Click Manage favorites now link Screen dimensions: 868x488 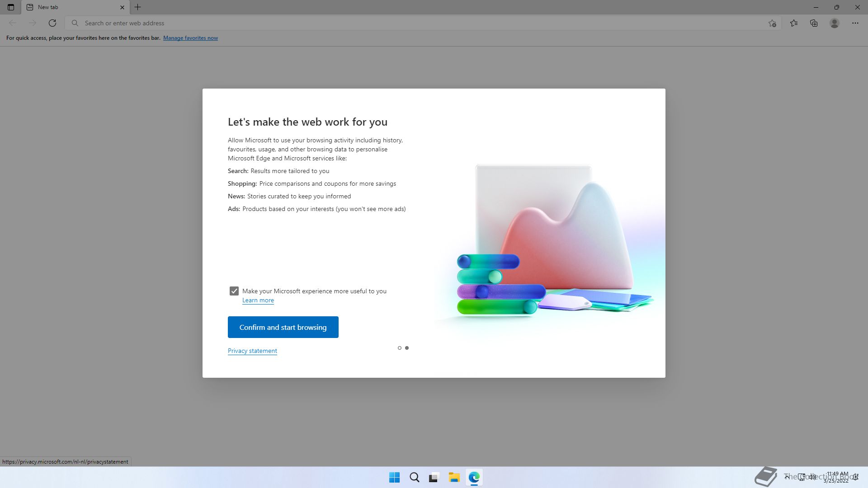coord(190,38)
